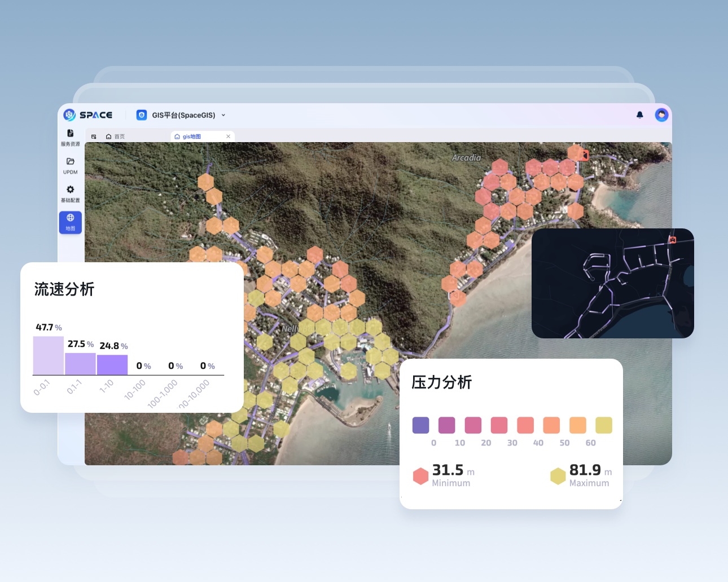Open the UPDM folder section
Image resolution: width=728 pixels, height=582 pixels.
coord(70,165)
